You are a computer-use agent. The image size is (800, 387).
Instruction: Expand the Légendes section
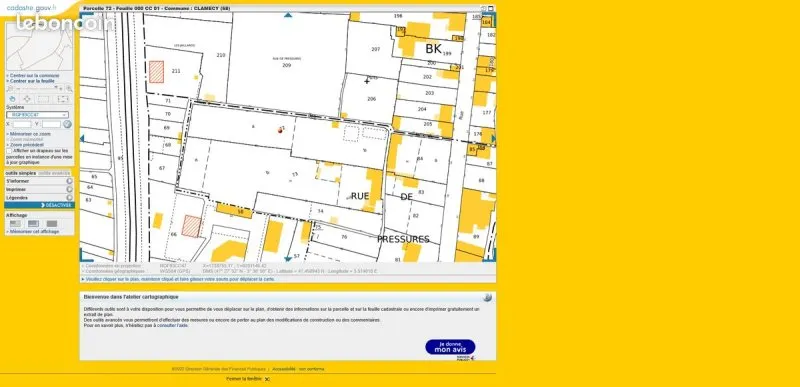coord(39,197)
